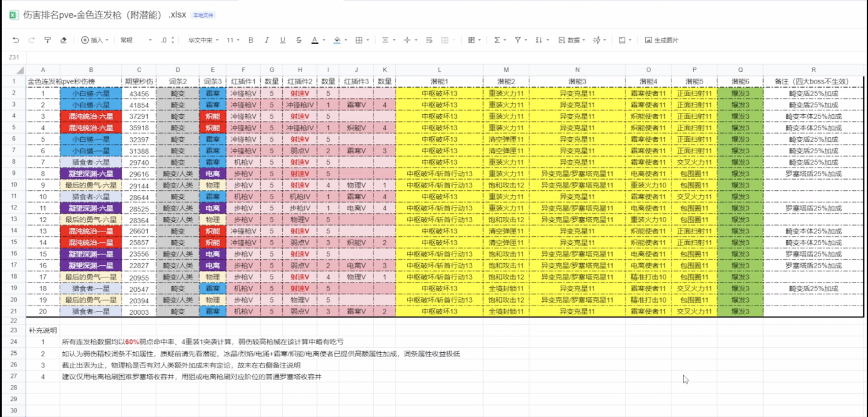Click the green spreadsheet file icon

pos(14,15)
